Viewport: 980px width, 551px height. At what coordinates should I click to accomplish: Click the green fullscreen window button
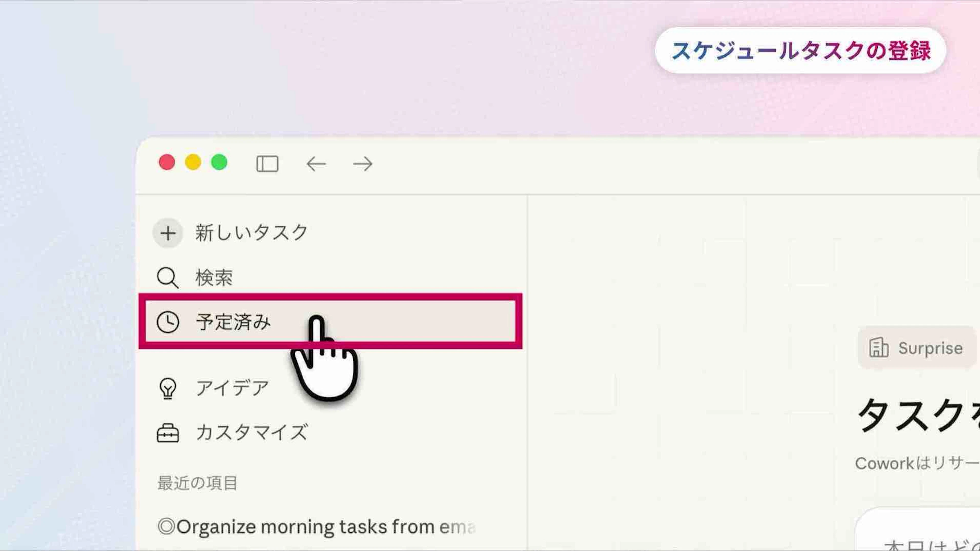(x=219, y=163)
